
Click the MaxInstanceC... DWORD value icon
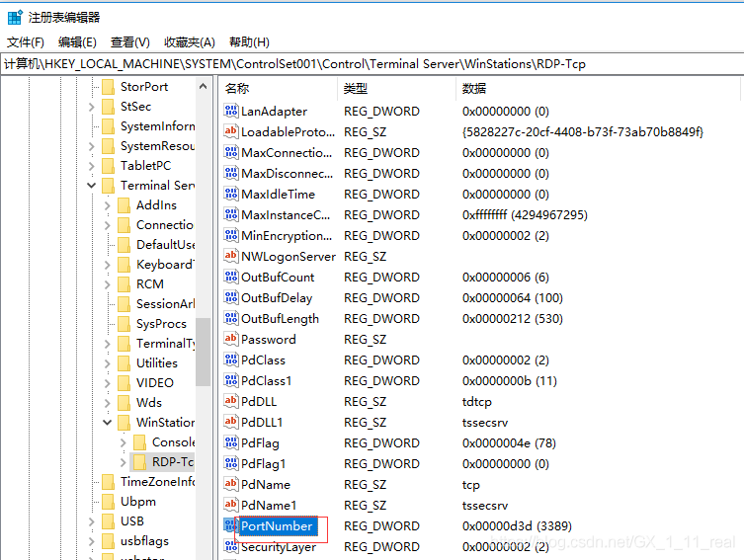tap(231, 214)
